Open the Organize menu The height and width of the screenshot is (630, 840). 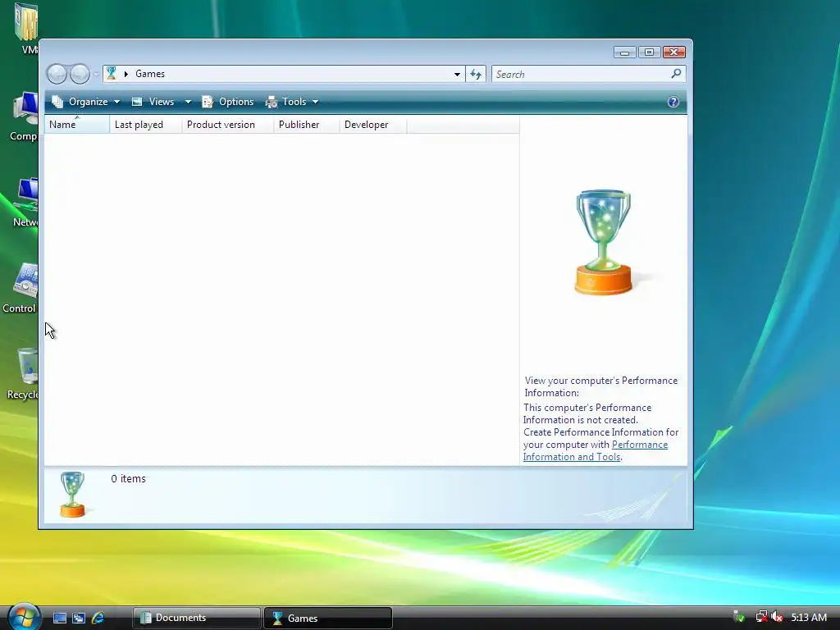(x=85, y=102)
